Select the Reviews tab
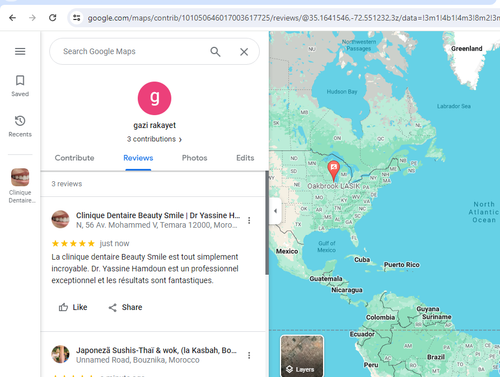Viewport: 500px width, 377px height. tap(138, 158)
